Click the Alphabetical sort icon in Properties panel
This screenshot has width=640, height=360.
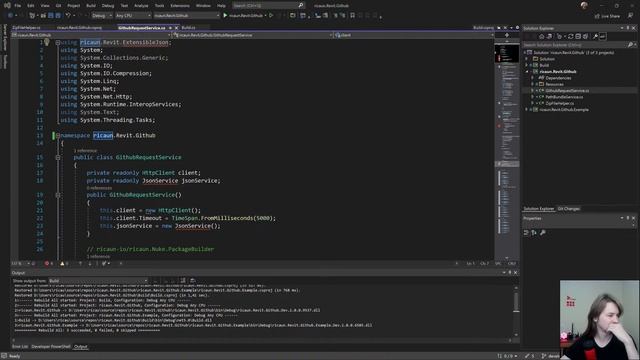[x=534, y=233]
